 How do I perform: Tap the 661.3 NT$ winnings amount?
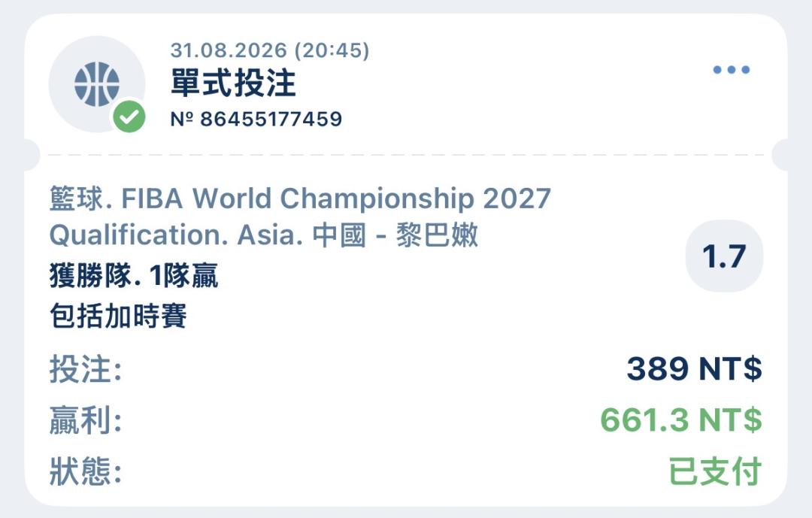(x=681, y=420)
